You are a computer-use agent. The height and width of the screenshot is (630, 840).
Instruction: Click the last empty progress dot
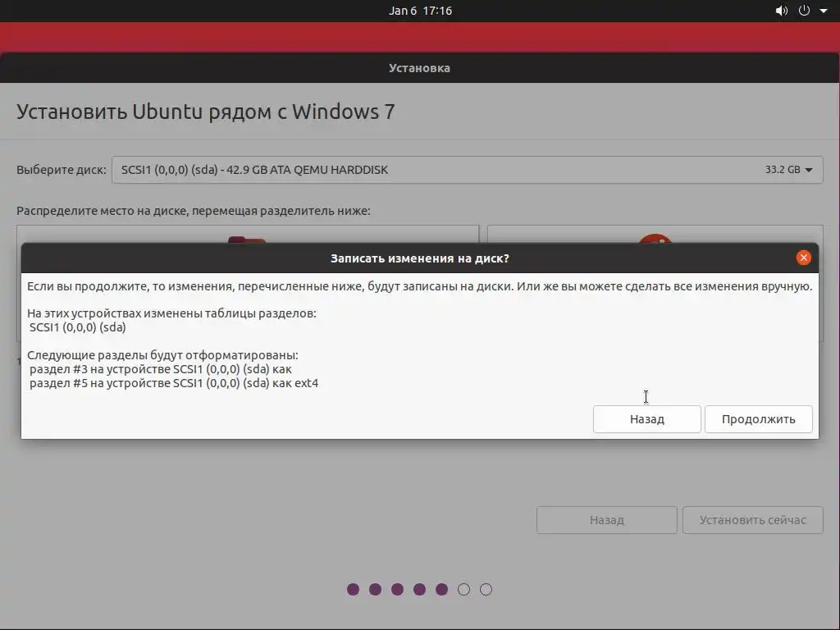[x=486, y=589]
